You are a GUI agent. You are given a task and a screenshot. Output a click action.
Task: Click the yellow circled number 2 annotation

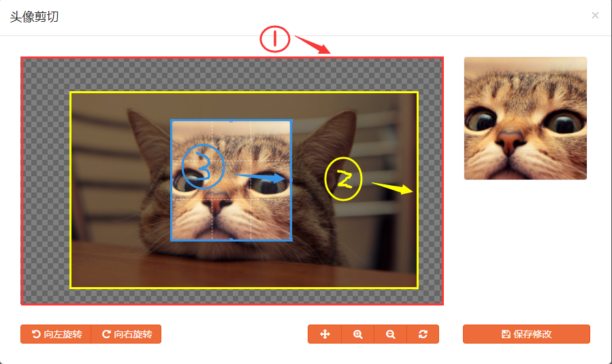pyautogui.click(x=344, y=179)
